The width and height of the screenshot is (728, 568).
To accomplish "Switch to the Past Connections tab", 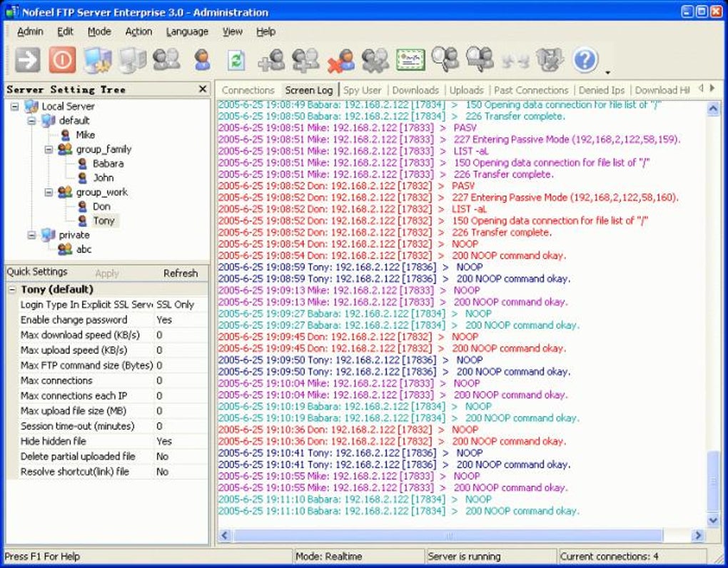I will 531,90.
